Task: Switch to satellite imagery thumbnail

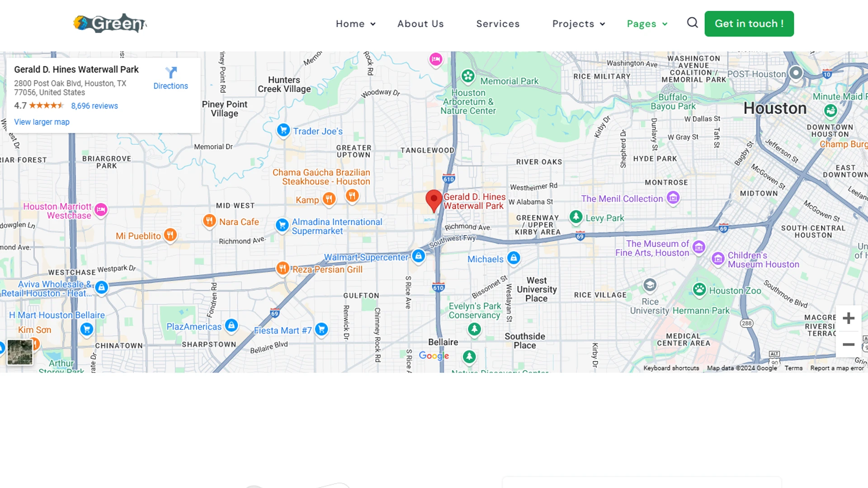Action: tap(20, 352)
